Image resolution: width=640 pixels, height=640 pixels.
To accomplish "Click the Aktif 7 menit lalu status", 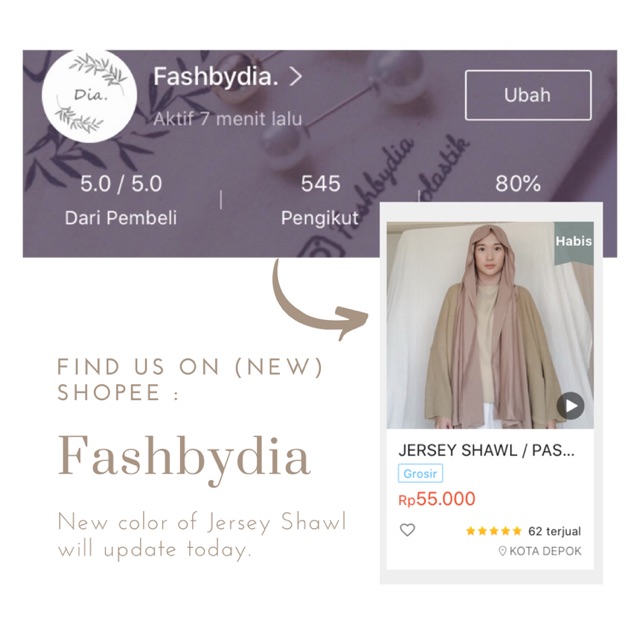I will pyautogui.click(x=228, y=119).
